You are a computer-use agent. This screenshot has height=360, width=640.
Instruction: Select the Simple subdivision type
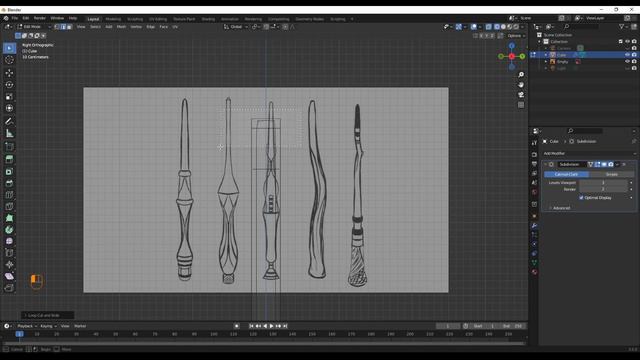[611, 174]
